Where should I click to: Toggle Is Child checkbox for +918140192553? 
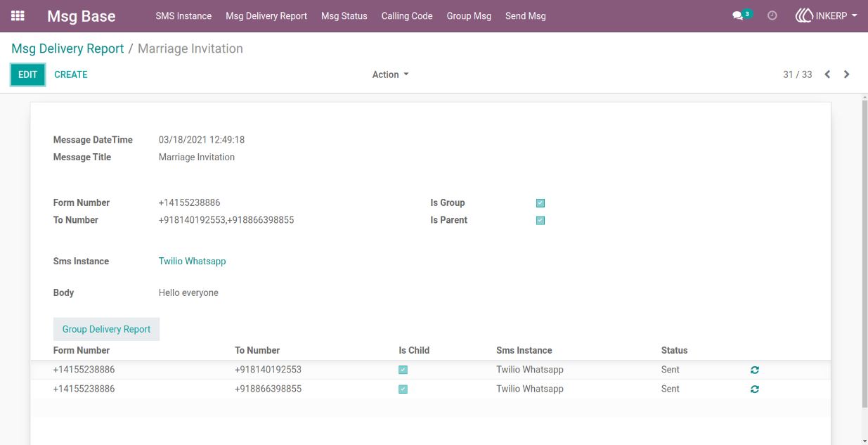(x=403, y=370)
